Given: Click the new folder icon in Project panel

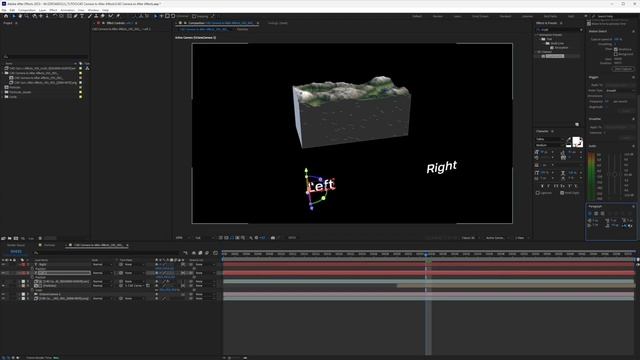Looking at the screenshot, I should tap(9, 238).
